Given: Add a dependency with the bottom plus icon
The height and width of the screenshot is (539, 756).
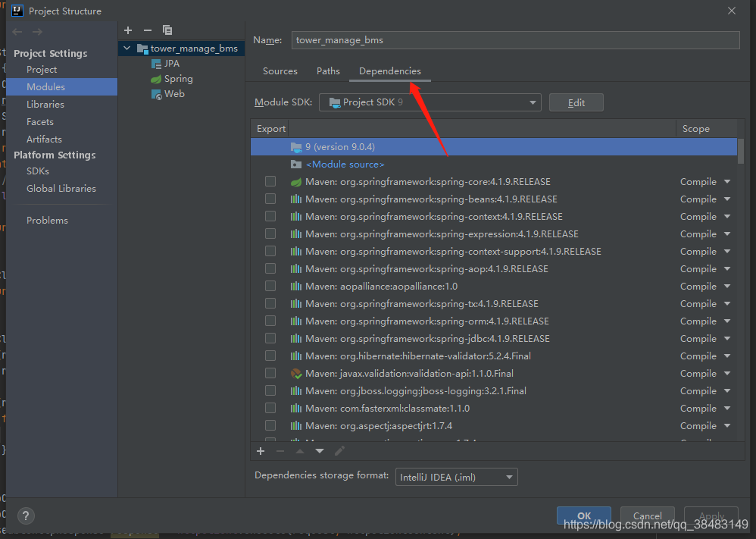Looking at the screenshot, I should [x=261, y=451].
